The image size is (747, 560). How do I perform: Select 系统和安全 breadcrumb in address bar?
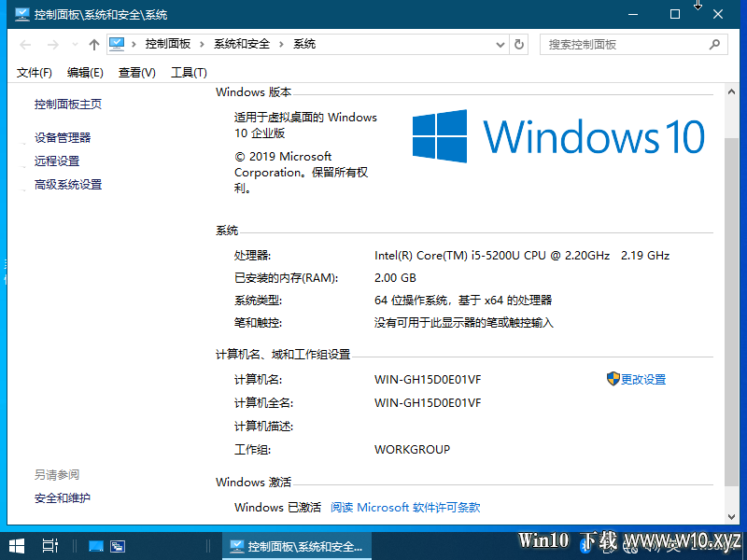pos(242,44)
